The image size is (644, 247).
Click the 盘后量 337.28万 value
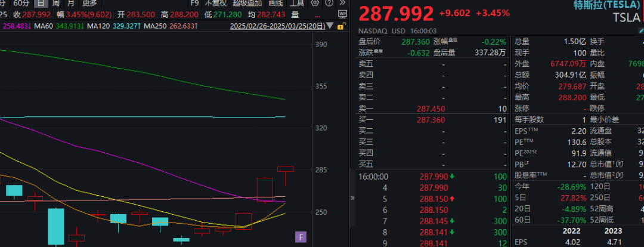489,53
